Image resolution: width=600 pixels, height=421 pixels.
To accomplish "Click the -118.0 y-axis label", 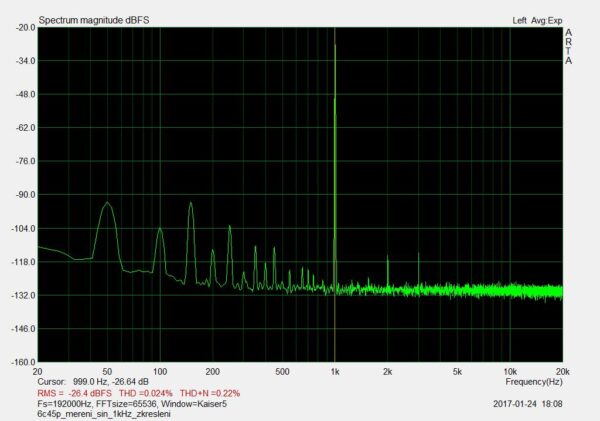I will point(24,262).
